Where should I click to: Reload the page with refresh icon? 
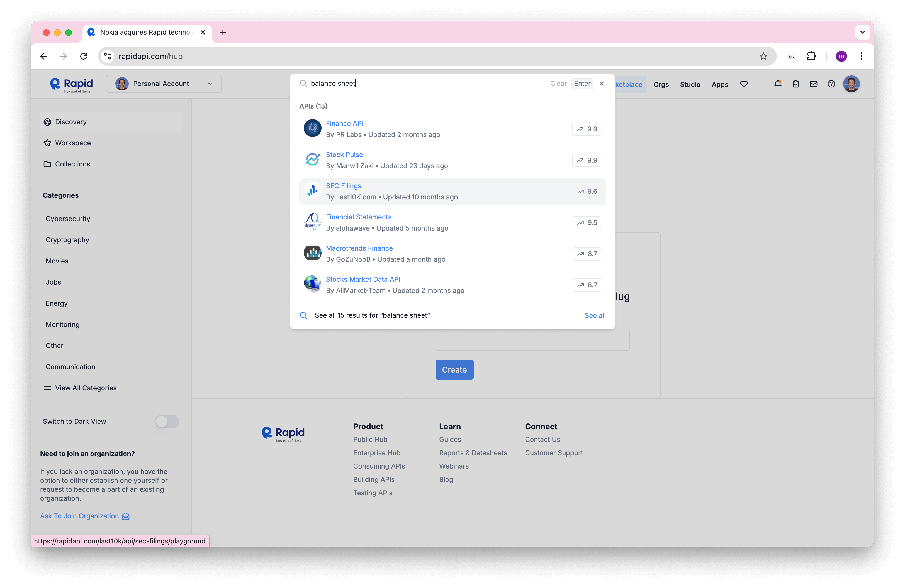84,56
